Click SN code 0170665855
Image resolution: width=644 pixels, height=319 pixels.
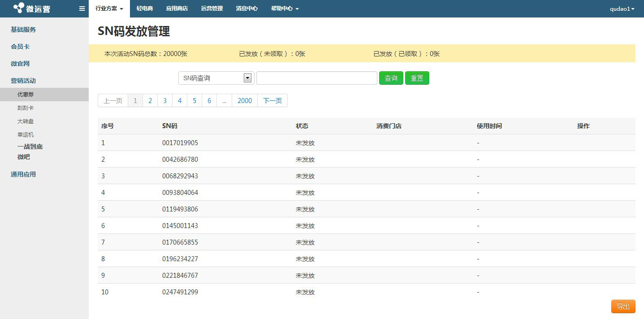coord(180,242)
